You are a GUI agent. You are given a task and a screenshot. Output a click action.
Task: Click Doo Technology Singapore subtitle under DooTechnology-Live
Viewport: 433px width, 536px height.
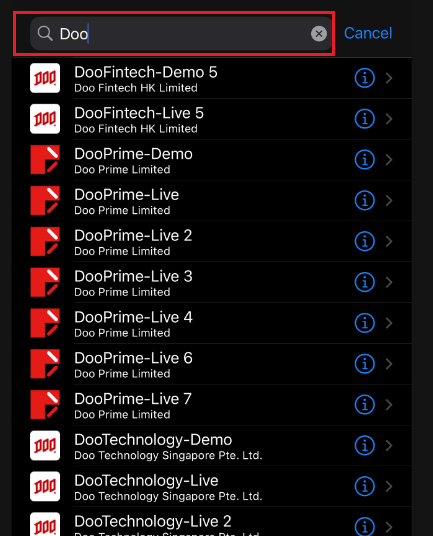tap(168, 496)
